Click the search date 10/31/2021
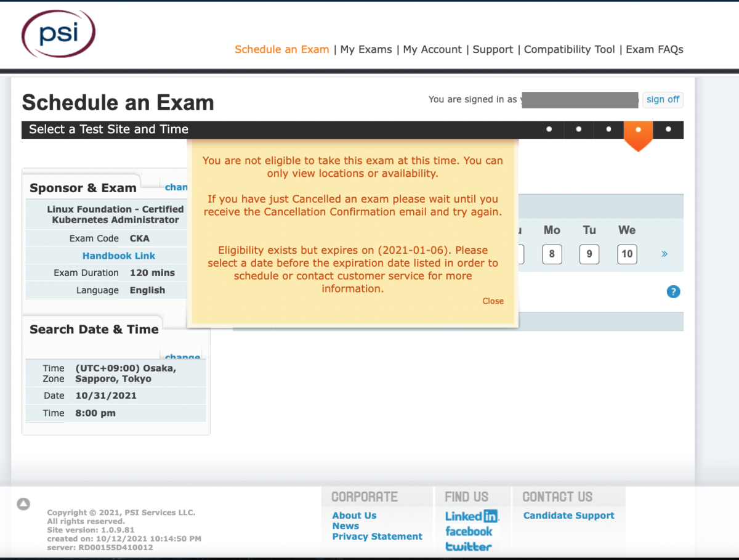Image resolution: width=739 pixels, height=560 pixels. click(x=106, y=396)
